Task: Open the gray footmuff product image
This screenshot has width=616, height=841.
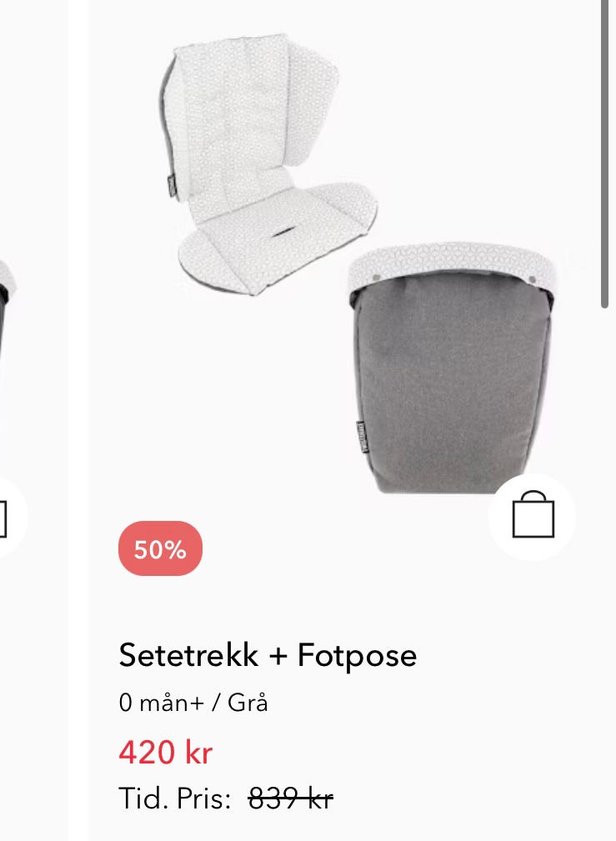Action: 450,368
